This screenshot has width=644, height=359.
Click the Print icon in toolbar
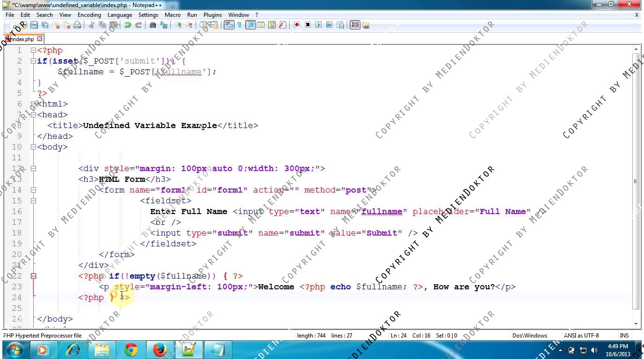[x=77, y=25]
